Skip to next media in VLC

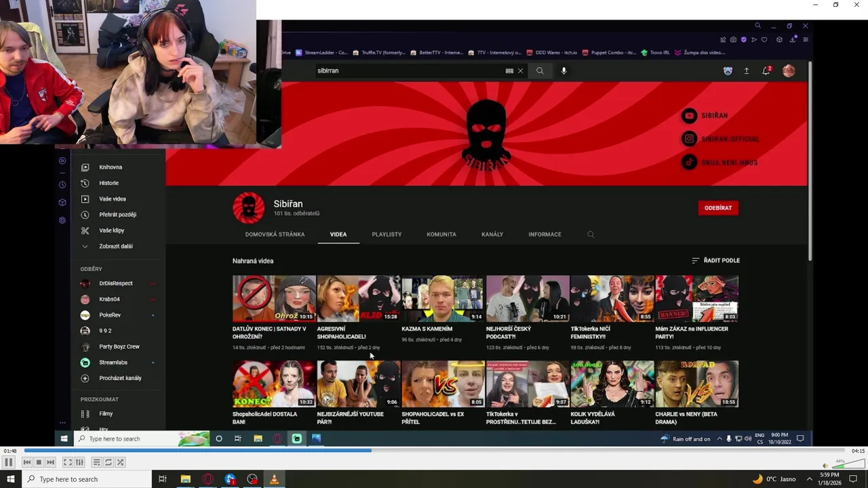50,462
